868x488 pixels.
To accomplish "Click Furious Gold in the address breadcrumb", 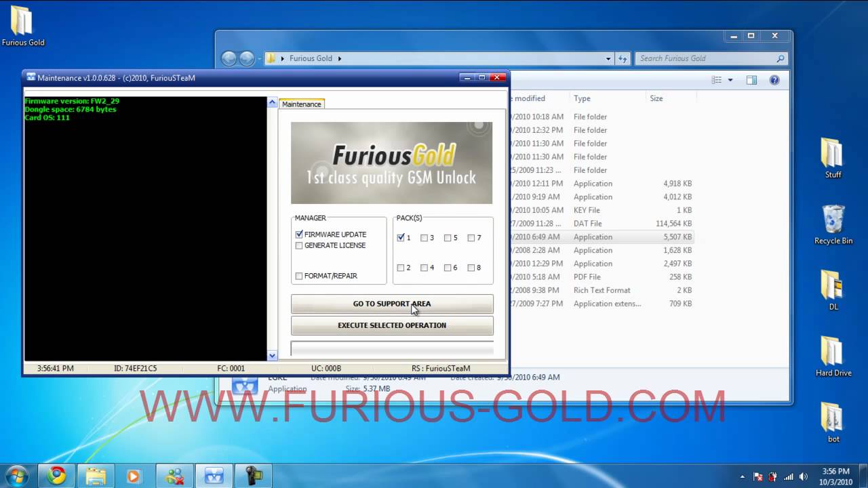I will click(311, 58).
